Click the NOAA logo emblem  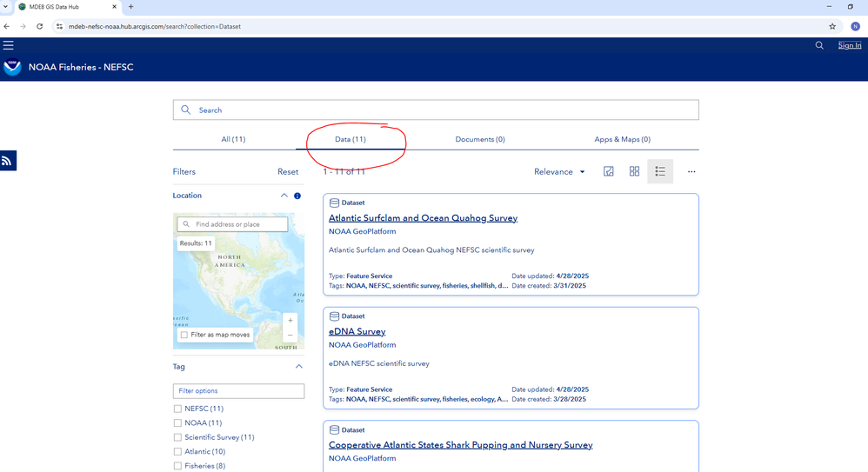click(x=12, y=67)
